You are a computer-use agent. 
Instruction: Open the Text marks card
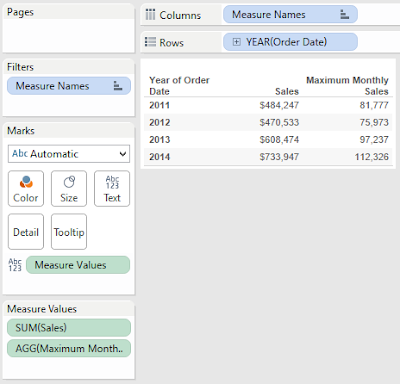click(112, 189)
